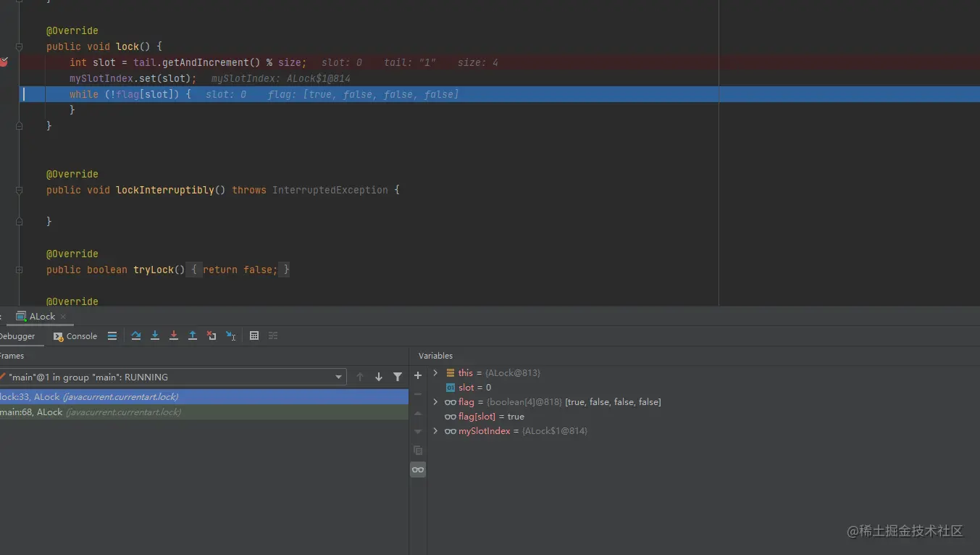Open the thread selector dropdown
980x555 pixels.
[339, 377]
